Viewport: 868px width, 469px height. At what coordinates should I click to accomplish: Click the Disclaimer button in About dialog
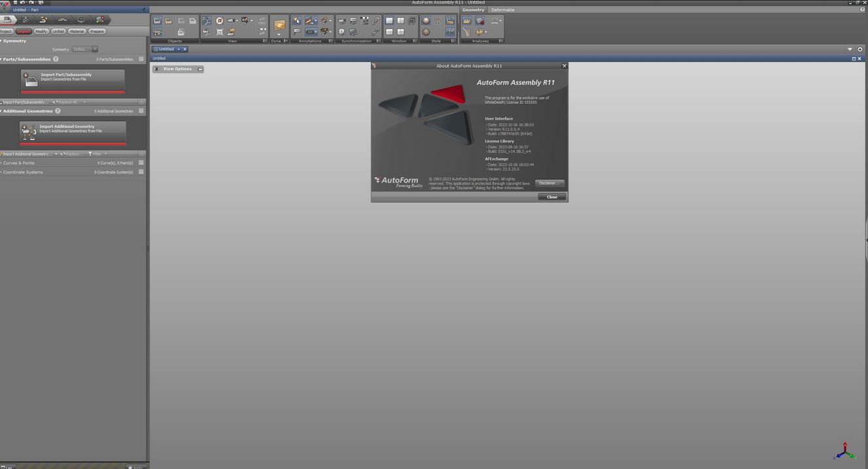coord(549,183)
